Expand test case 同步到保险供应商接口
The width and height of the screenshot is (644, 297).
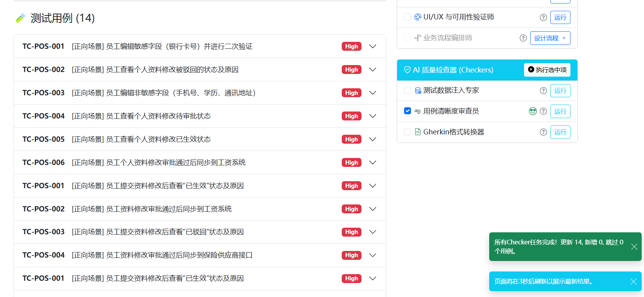point(373,255)
